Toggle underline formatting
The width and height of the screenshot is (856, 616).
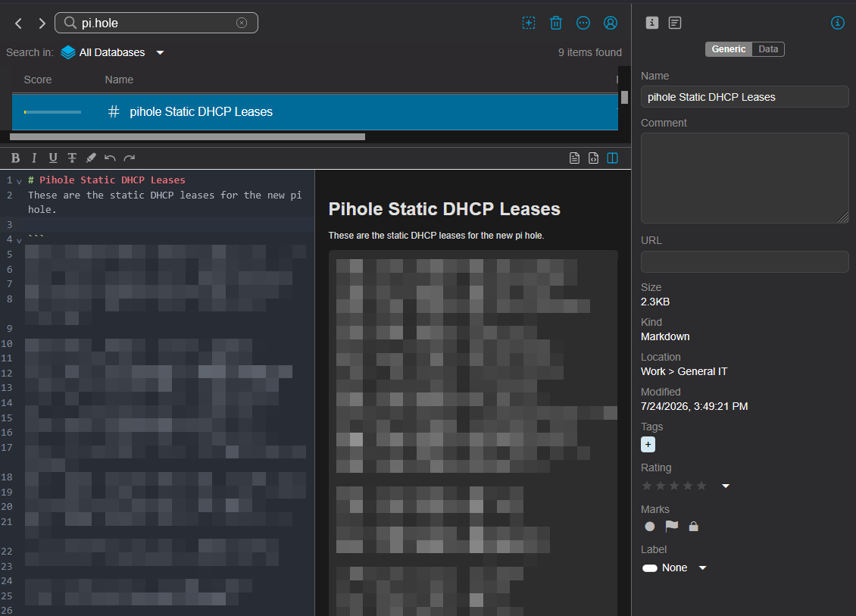coord(53,158)
